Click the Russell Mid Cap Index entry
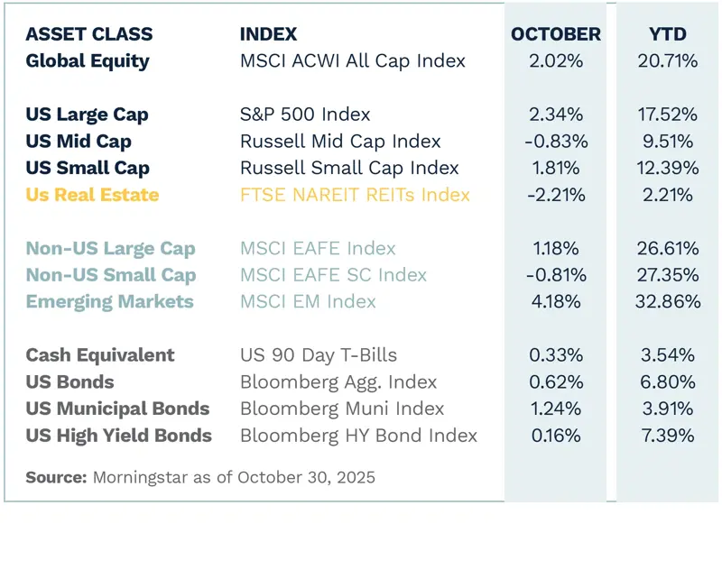 pos(340,142)
